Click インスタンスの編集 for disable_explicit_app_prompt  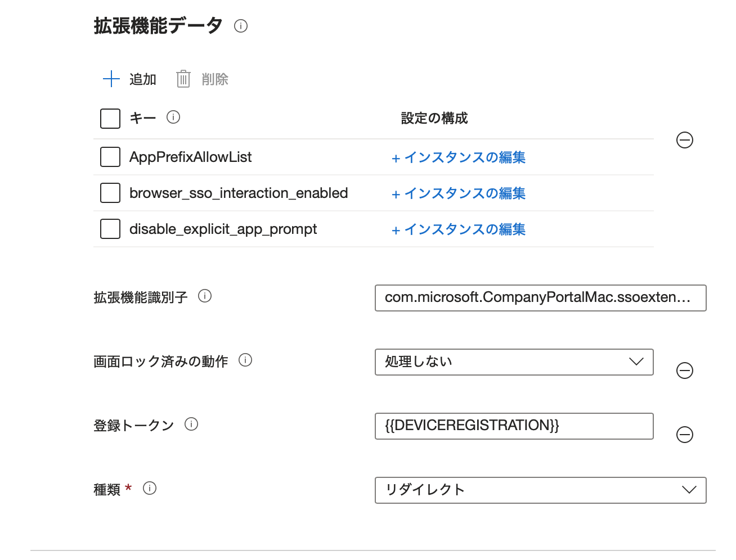[459, 229]
